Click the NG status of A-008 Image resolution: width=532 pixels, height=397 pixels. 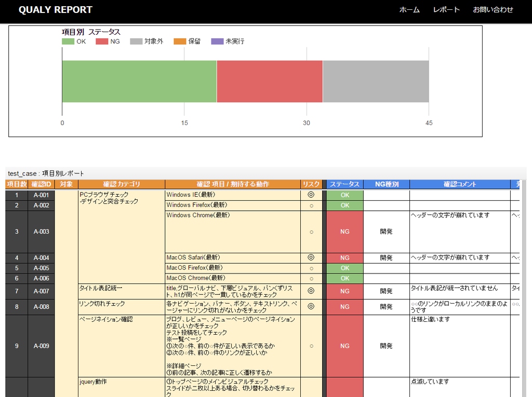click(345, 307)
